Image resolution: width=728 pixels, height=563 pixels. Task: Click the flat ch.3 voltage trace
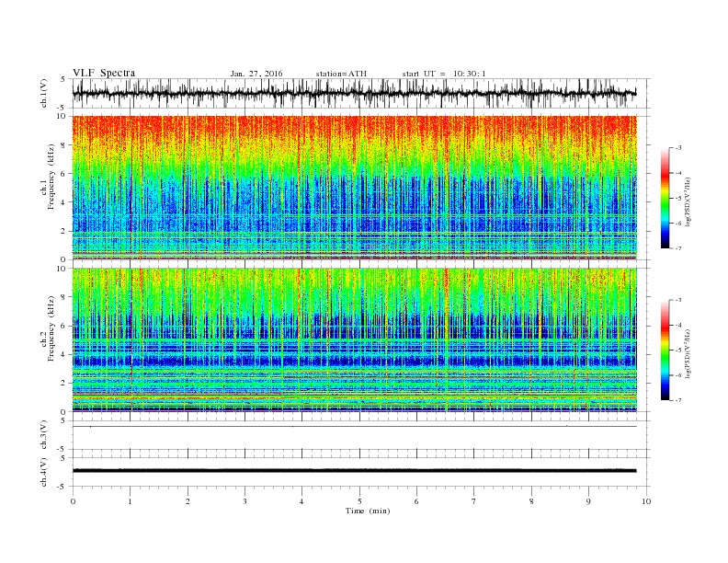pos(354,427)
